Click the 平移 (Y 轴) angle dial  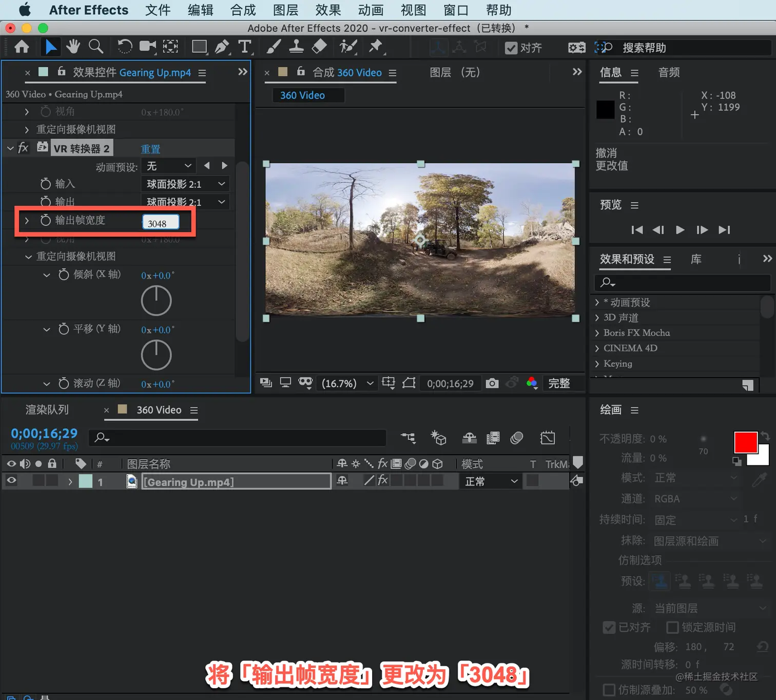coord(156,355)
